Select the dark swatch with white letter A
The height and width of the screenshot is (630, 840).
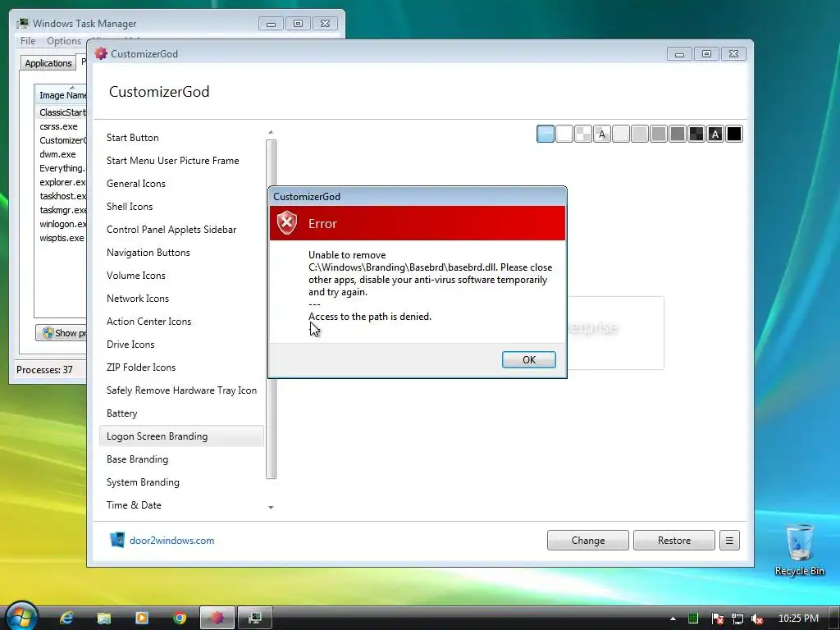[715, 134]
